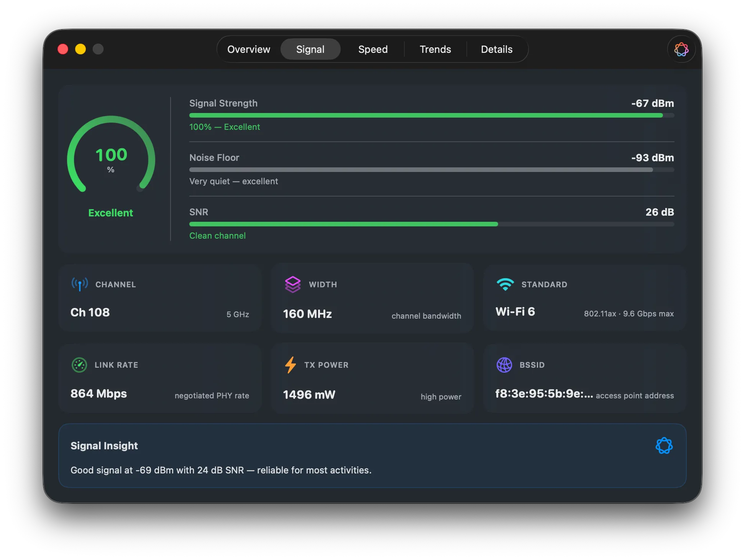
Task: Click the gray Noise Floor bar
Action: point(421,170)
